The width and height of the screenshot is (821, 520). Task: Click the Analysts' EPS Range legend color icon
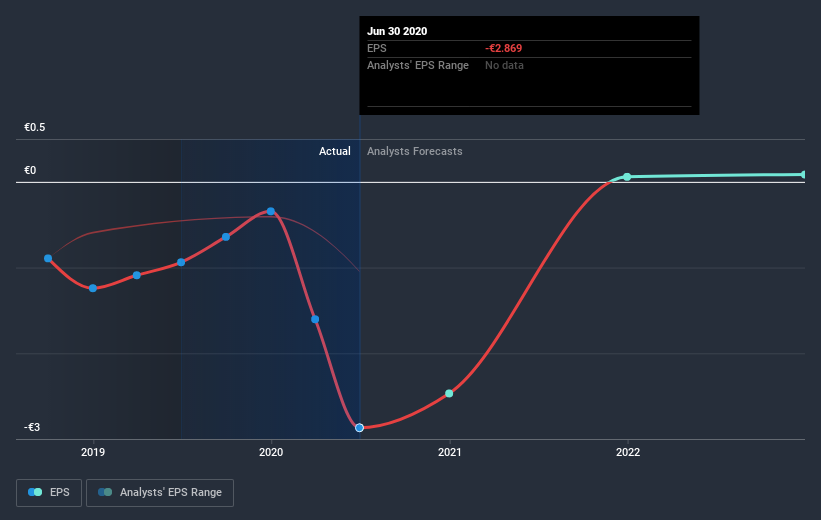105,492
